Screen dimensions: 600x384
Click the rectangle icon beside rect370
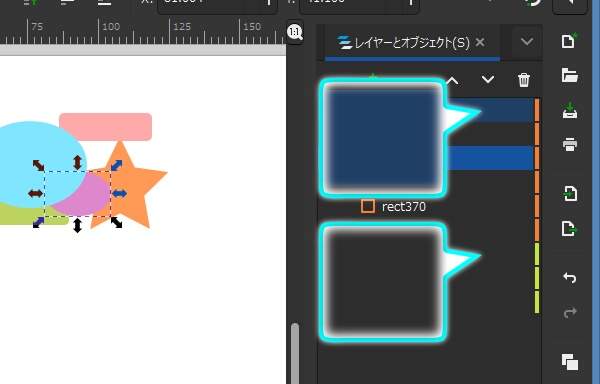coord(368,206)
